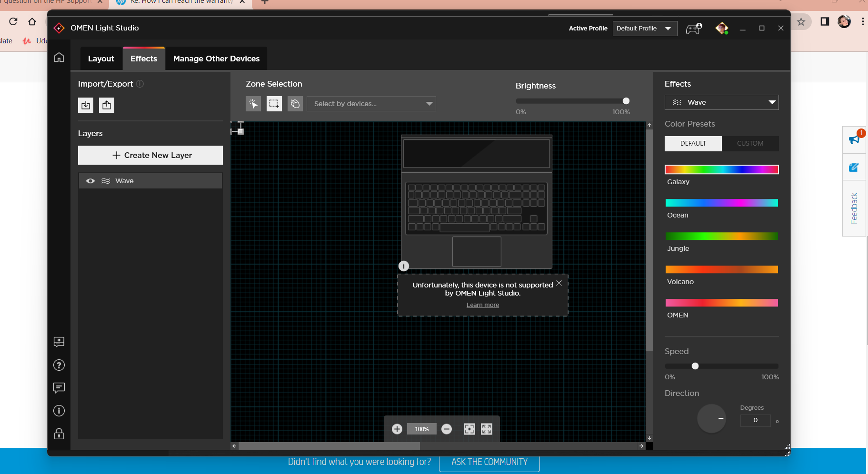Viewport: 868px width, 474px height.
Task: Click the expand full view canvas icon
Action: coord(487,429)
